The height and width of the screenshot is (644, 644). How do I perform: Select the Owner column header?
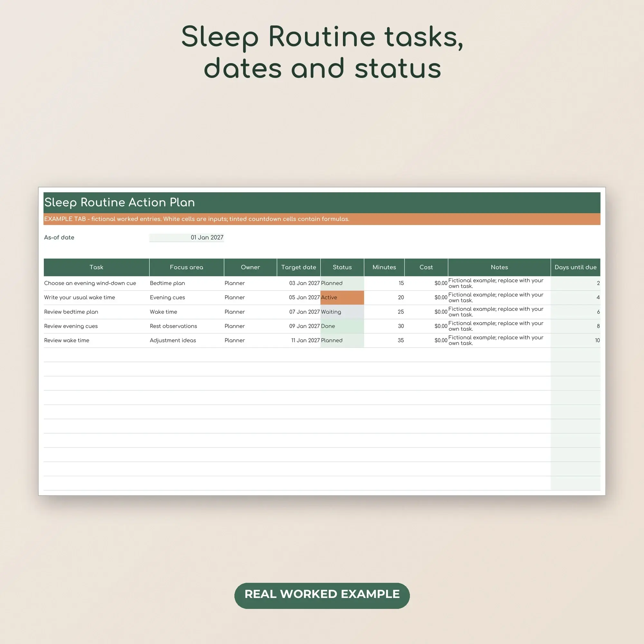[x=250, y=267]
